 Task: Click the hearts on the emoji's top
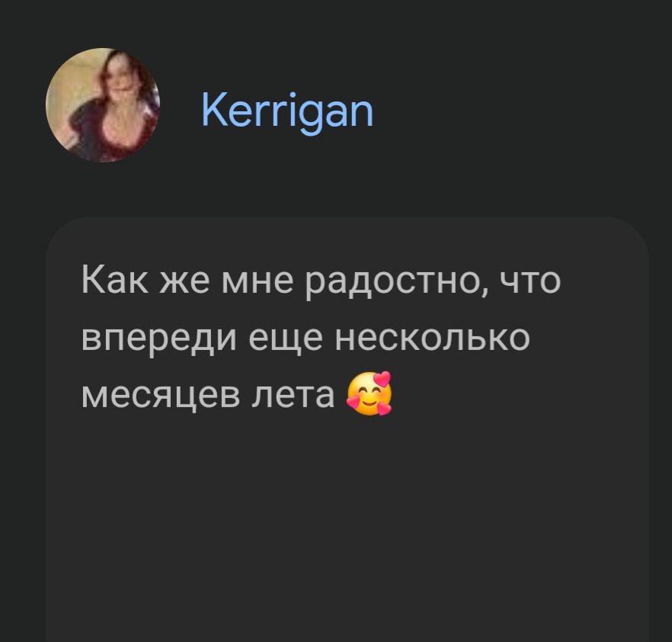tap(382, 379)
